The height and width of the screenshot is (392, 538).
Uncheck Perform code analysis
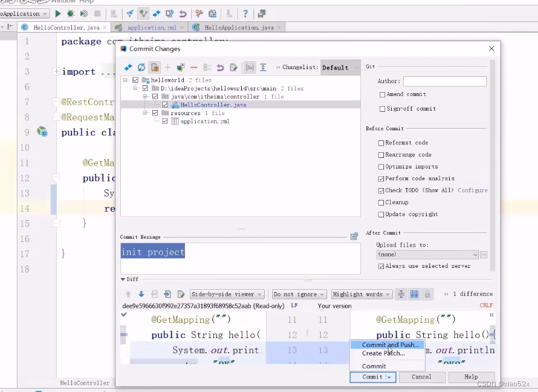point(381,179)
